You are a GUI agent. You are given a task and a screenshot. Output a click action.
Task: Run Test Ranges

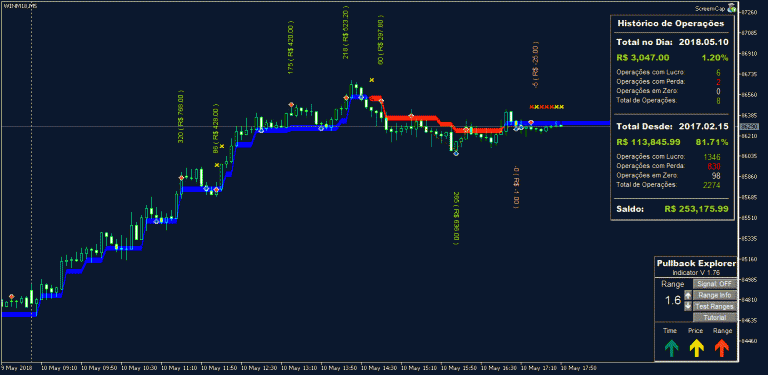[715, 306]
